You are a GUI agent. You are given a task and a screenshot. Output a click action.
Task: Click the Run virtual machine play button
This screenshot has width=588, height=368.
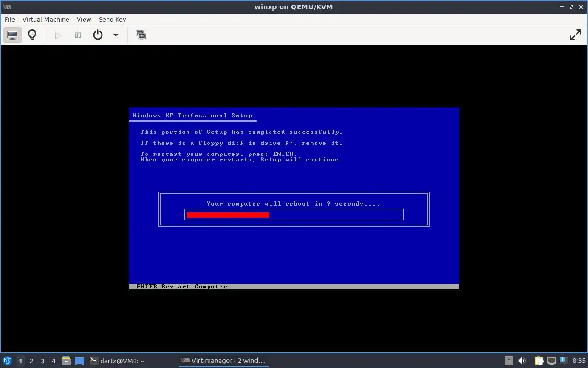(x=58, y=35)
